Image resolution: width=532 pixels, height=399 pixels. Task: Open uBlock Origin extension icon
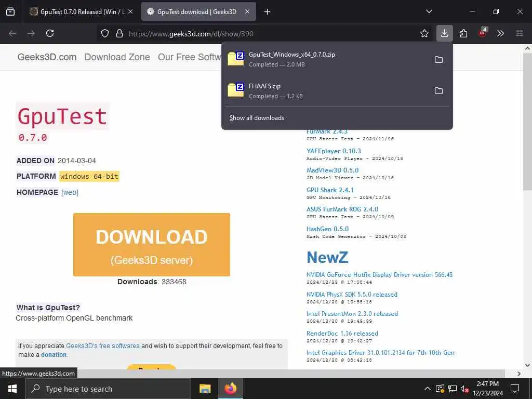(483, 33)
